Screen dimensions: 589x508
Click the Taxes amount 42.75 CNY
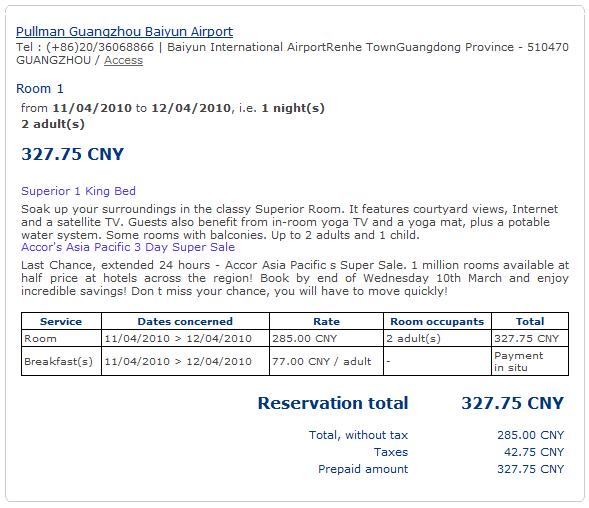[x=534, y=452]
